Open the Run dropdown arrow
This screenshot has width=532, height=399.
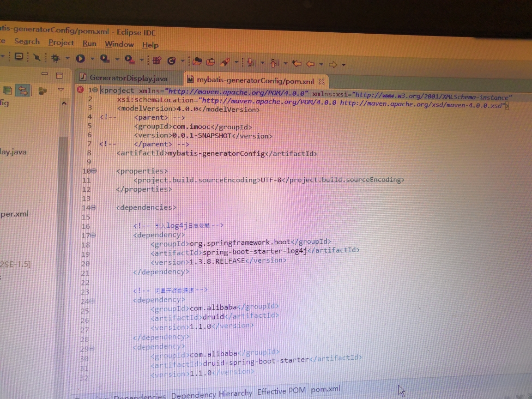point(92,59)
